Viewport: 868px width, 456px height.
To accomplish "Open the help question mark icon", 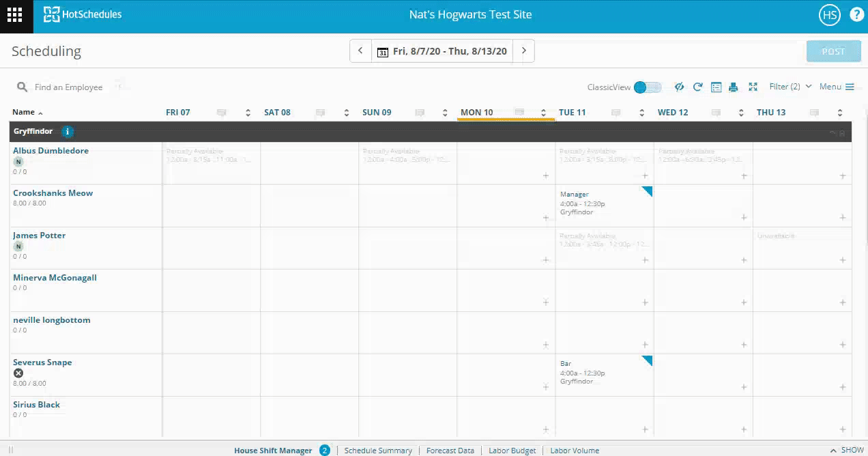I will click(856, 15).
